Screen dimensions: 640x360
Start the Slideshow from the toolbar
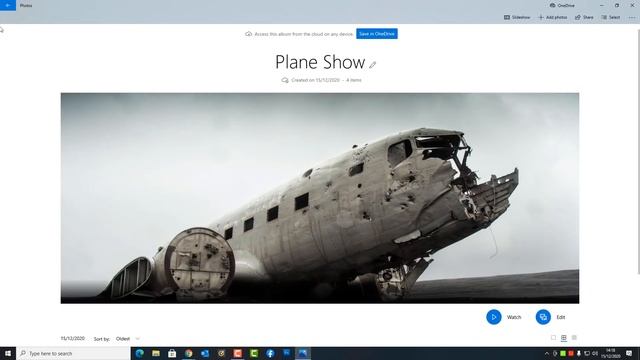click(517, 17)
